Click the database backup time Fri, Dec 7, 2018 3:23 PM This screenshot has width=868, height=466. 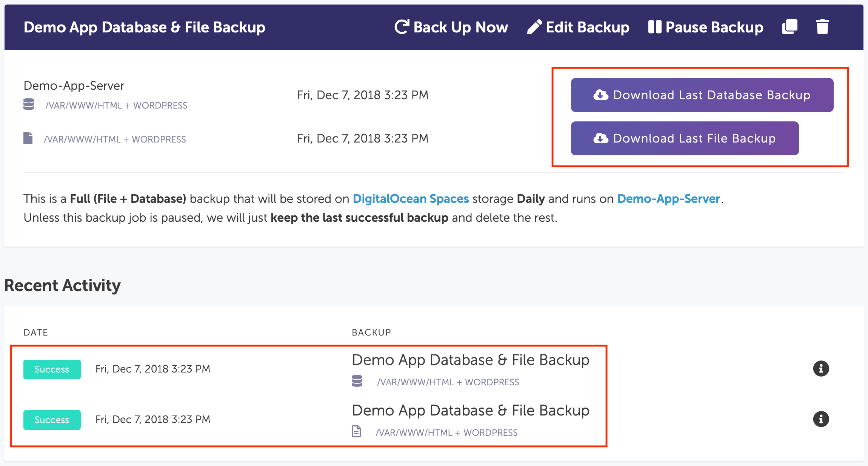point(363,95)
